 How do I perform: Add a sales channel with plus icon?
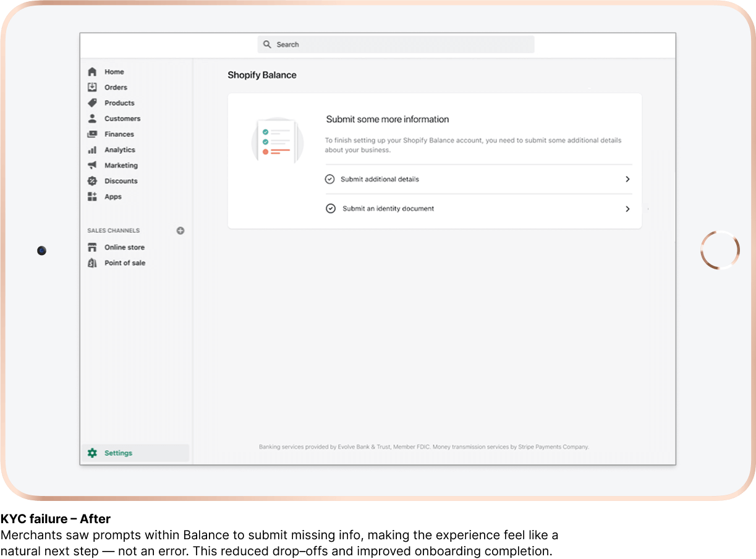click(181, 230)
